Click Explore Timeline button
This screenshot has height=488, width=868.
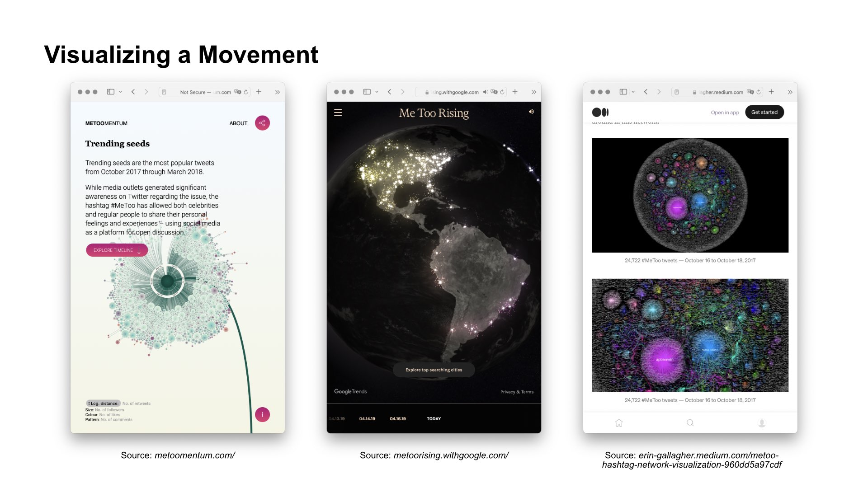click(117, 250)
